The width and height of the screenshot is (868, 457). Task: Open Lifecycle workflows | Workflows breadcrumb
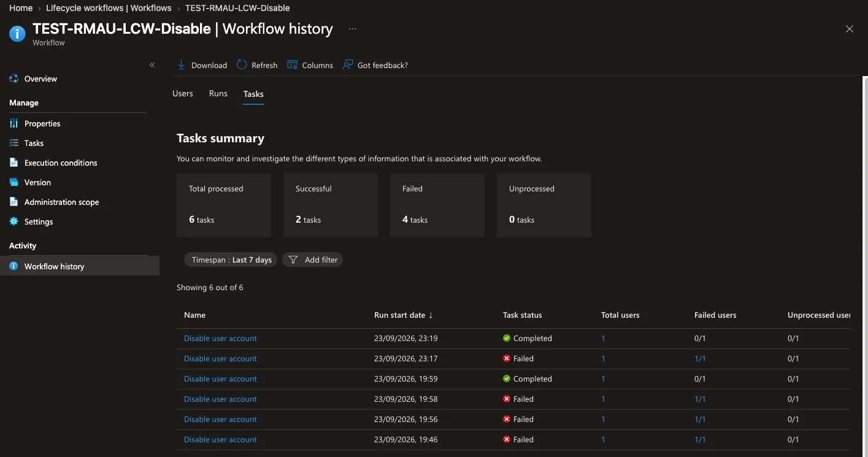(109, 8)
